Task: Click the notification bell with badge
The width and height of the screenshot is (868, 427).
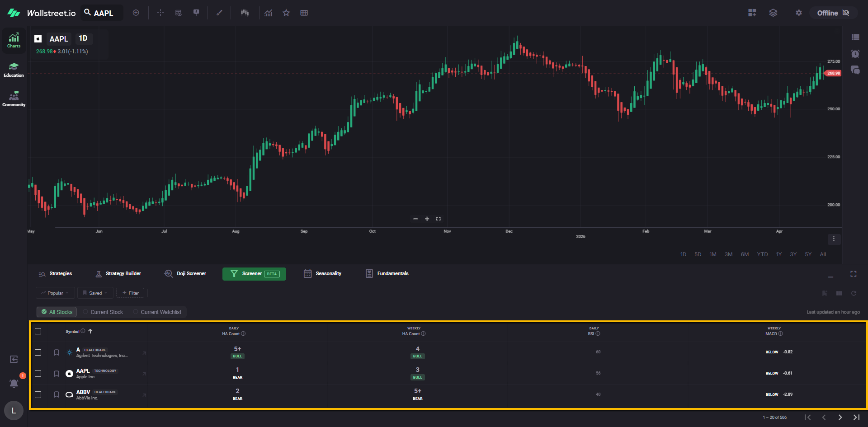Action: pos(14,383)
